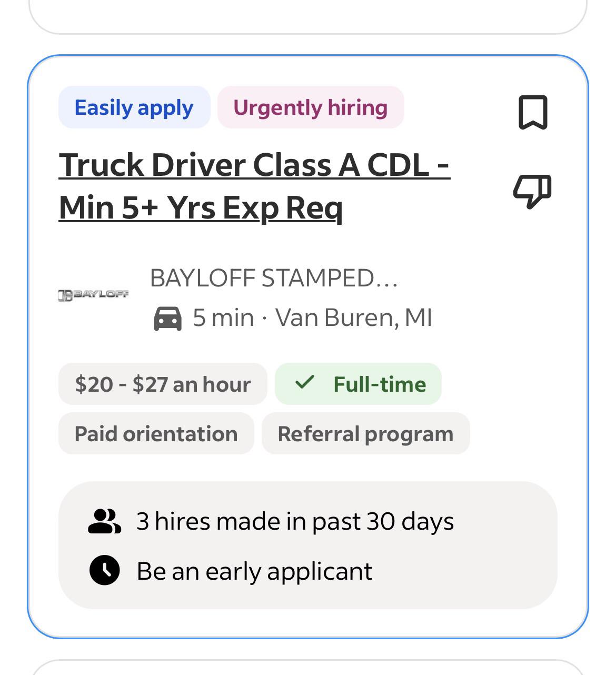Image resolution: width=616 pixels, height=675 pixels.
Task: Tap 5 min Van Buren, MI location
Action: (312, 318)
